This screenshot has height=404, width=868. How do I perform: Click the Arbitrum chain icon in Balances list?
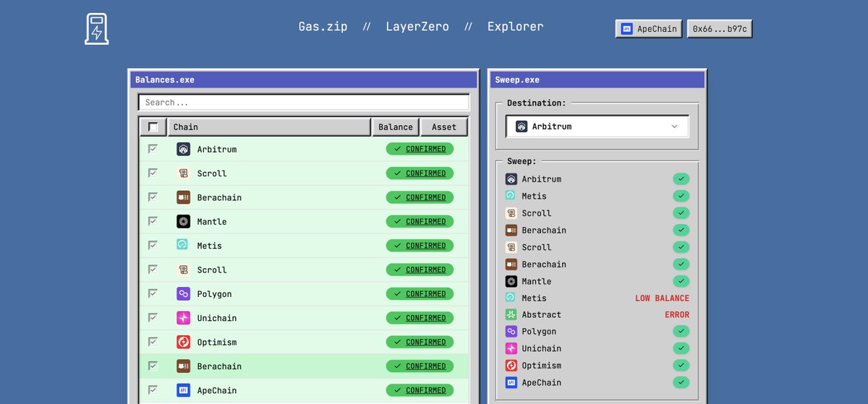(x=183, y=149)
